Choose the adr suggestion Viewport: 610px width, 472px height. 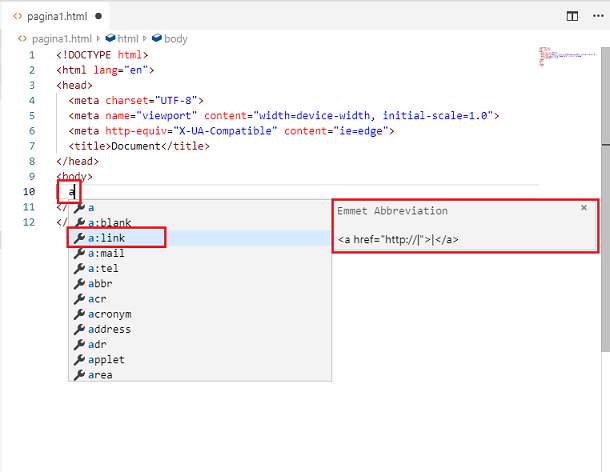[200, 344]
